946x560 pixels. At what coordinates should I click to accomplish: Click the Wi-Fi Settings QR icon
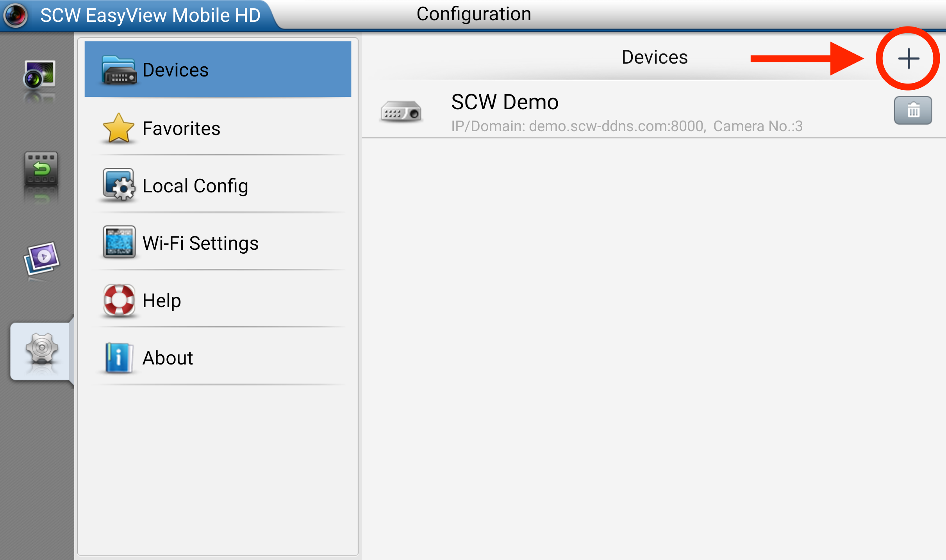pyautogui.click(x=119, y=242)
